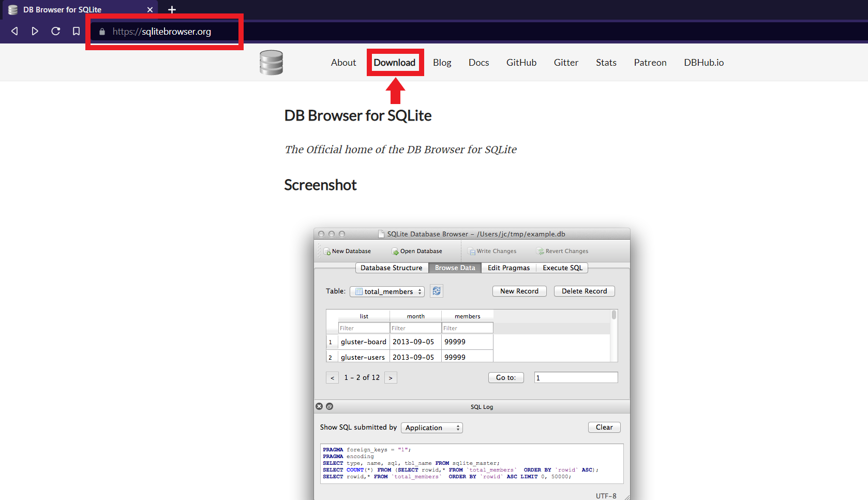
Task: Click the browser back arrow icon
Action: (x=14, y=31)
